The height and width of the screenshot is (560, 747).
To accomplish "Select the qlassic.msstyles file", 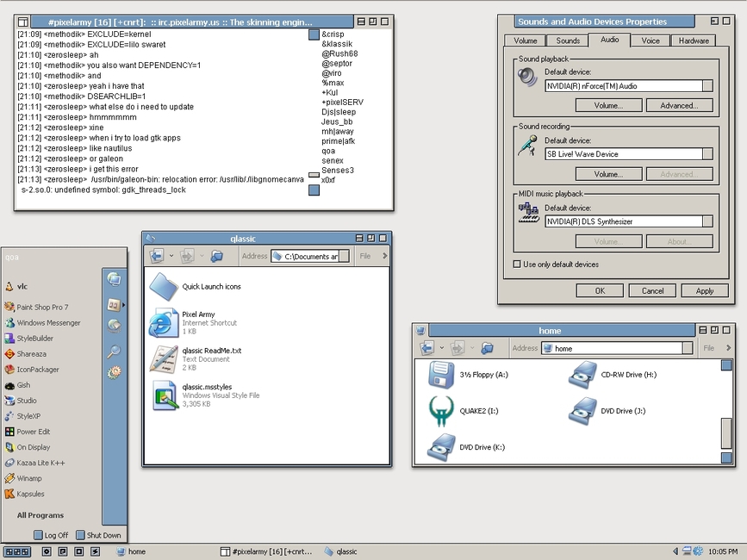I will pyautogui.click(x=206, y=395).
